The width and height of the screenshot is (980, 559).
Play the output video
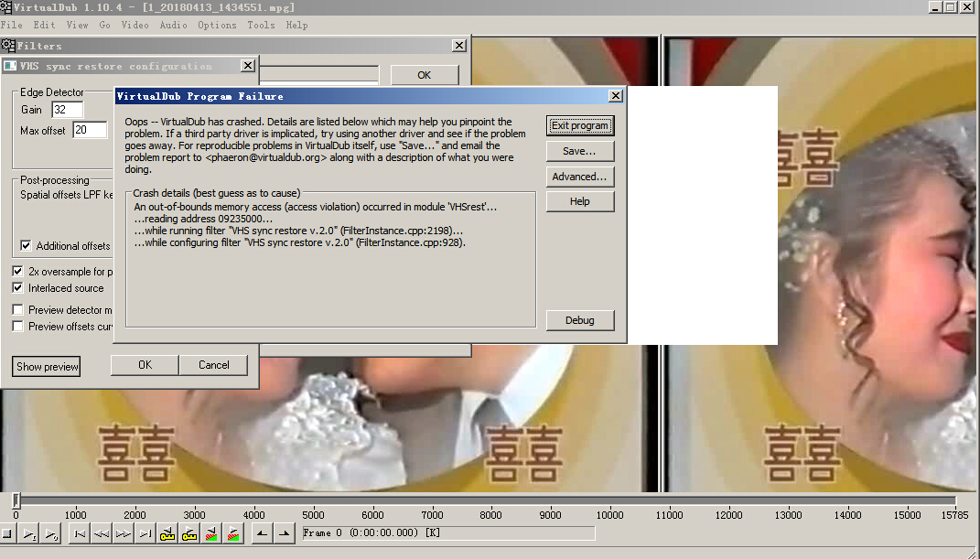tap(51, 534)
